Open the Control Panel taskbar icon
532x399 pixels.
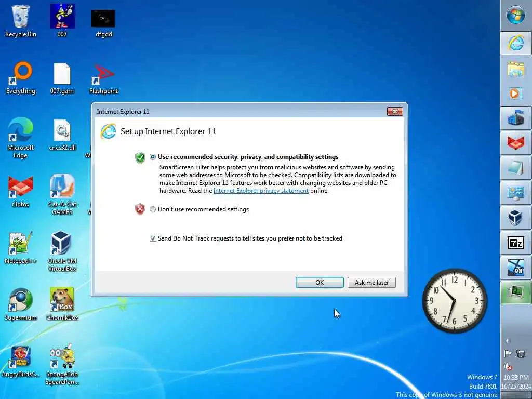(516, 193)
